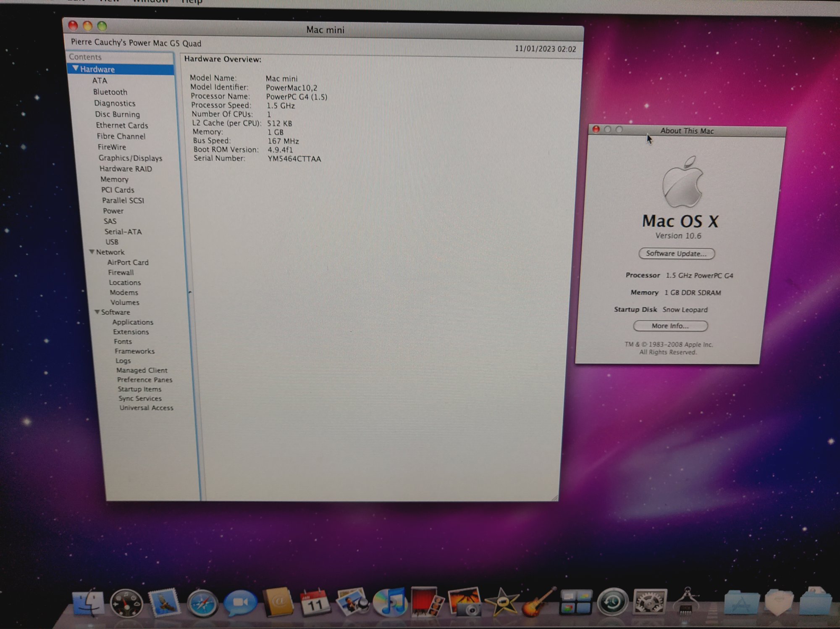Open iTunes in the dock
The image size is (840, 629).
click(390, 602)
